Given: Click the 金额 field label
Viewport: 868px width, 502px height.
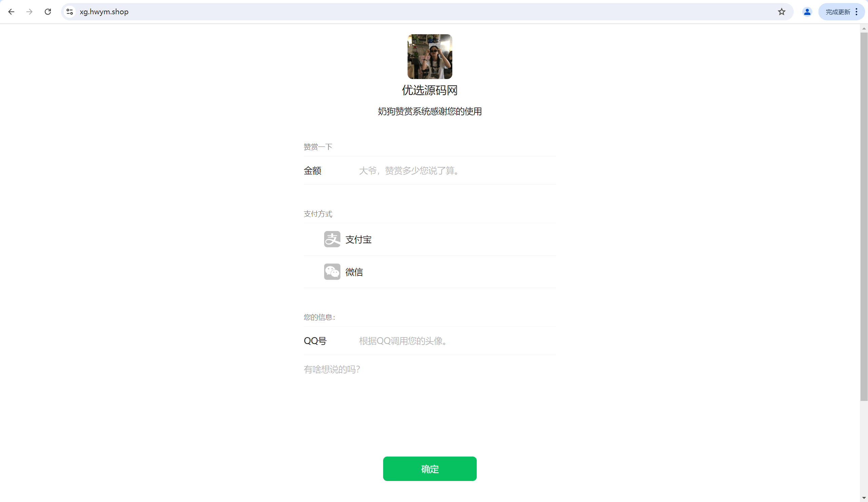Looking at the screenshot, I should point(312,171).
